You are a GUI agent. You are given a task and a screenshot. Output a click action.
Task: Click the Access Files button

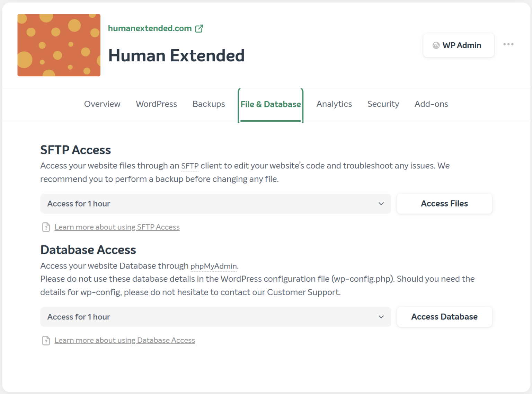click(x=444, y=203)
